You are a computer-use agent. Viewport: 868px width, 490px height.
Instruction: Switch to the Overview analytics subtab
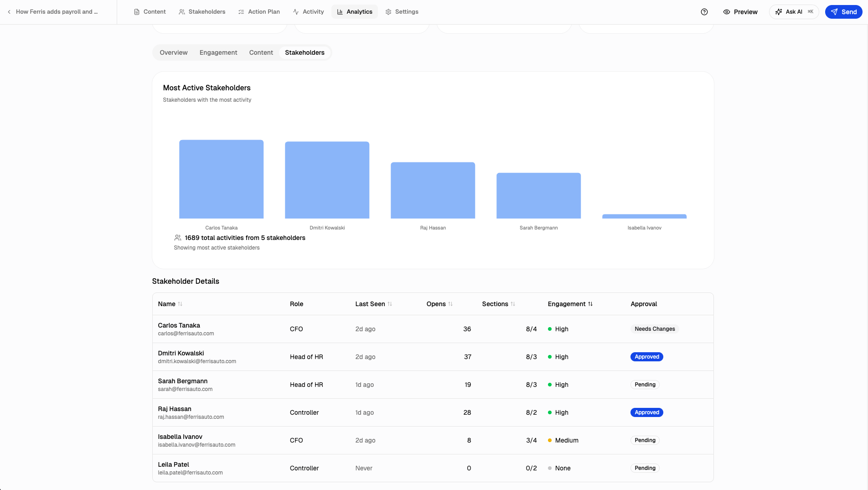point(173,52)
